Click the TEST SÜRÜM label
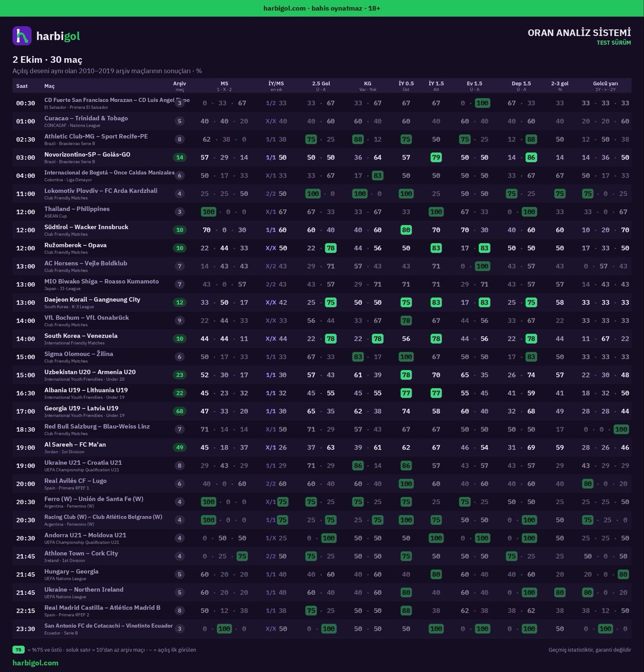The image size is (644, 672). click(614, 43)
